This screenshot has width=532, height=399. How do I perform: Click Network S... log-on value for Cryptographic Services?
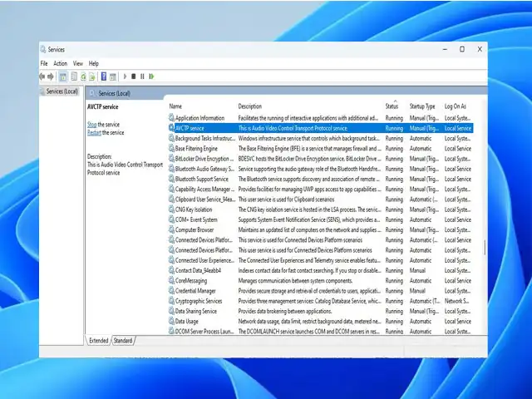(456, 301)
